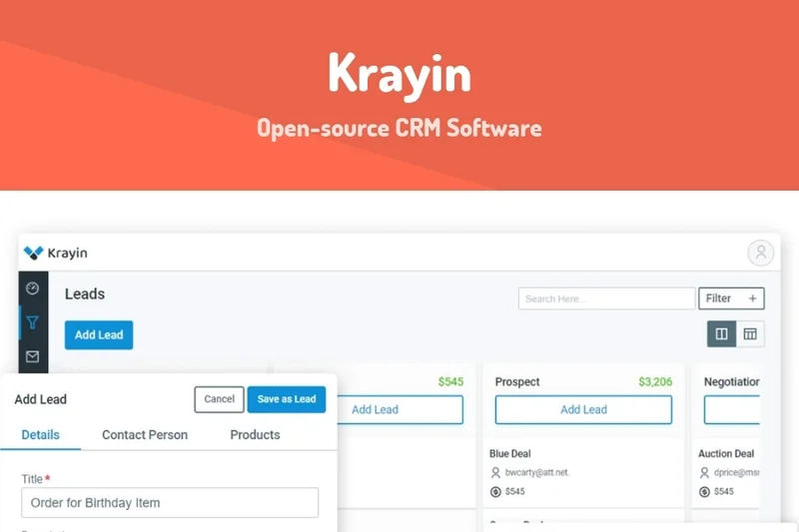
Task: Click the plus icon on Filter
Action: point(753,298)
